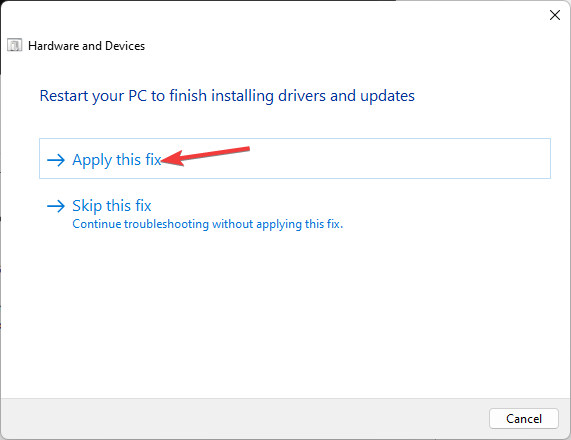The height and width of the screenshot is (440, 571).
Task: Choose the "Skip this fix" option text
Action: (x=111, y=206)
